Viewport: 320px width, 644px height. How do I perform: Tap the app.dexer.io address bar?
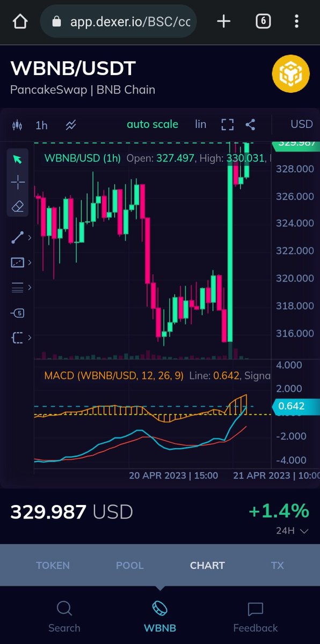tap(119, 21)
